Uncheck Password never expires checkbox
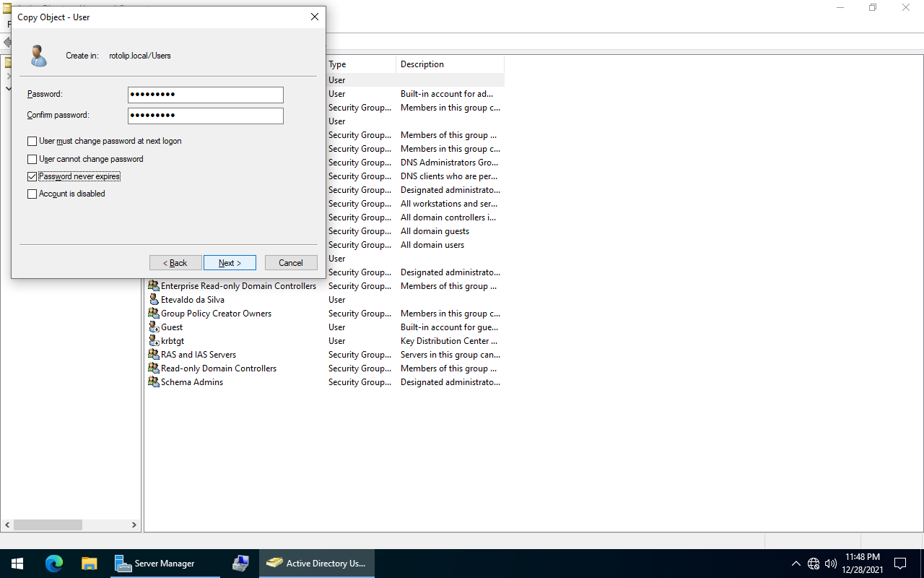 click(x=32, y=177)
